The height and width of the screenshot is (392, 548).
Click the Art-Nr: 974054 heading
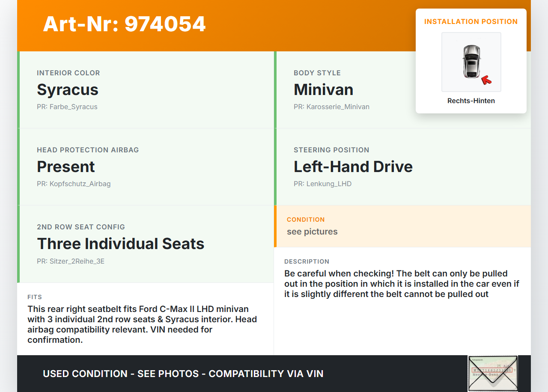coord(124,24)
